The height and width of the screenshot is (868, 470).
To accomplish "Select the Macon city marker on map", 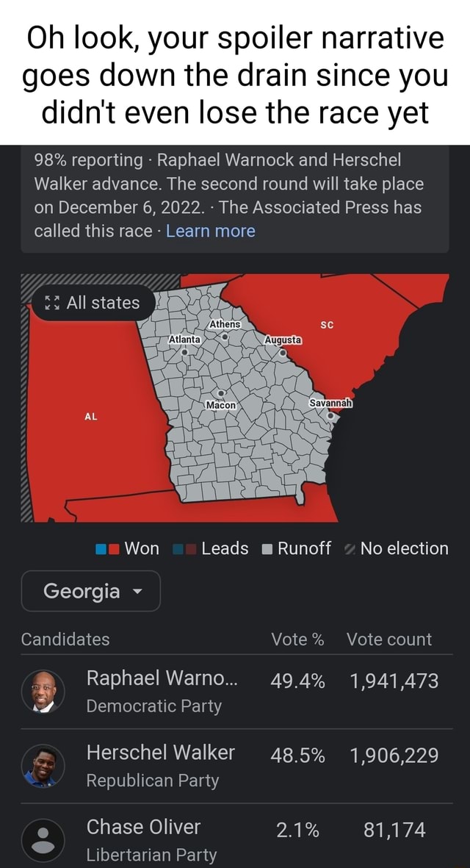I will [x=220, y=394].
